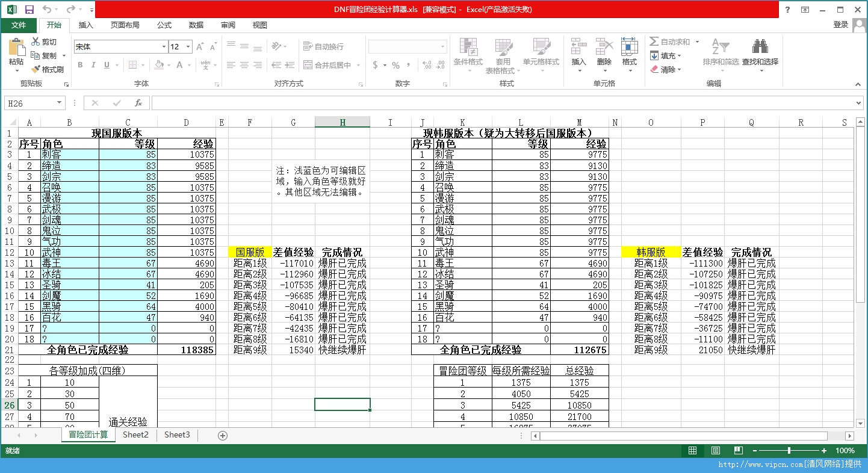Screen dimensions: 868x473
Task: Open the 自动求和 dropdown arrow
Action: (x=697, y=42)
